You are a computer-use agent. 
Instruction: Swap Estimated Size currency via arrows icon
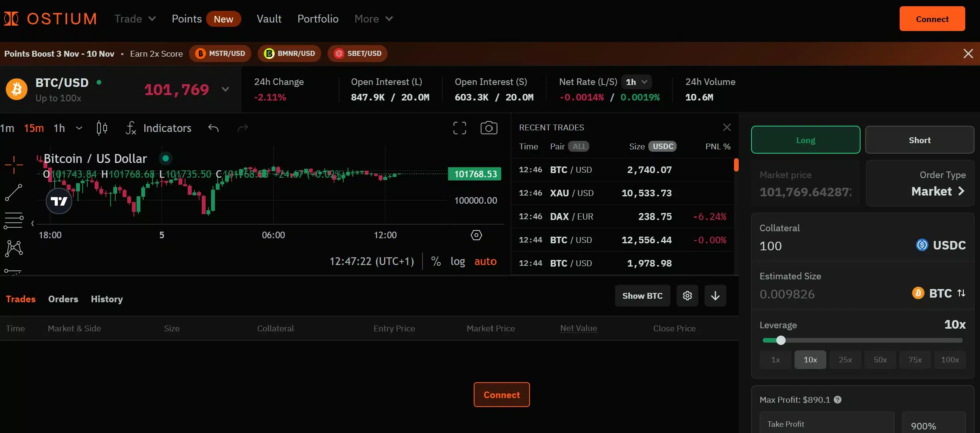coord(961,293)
